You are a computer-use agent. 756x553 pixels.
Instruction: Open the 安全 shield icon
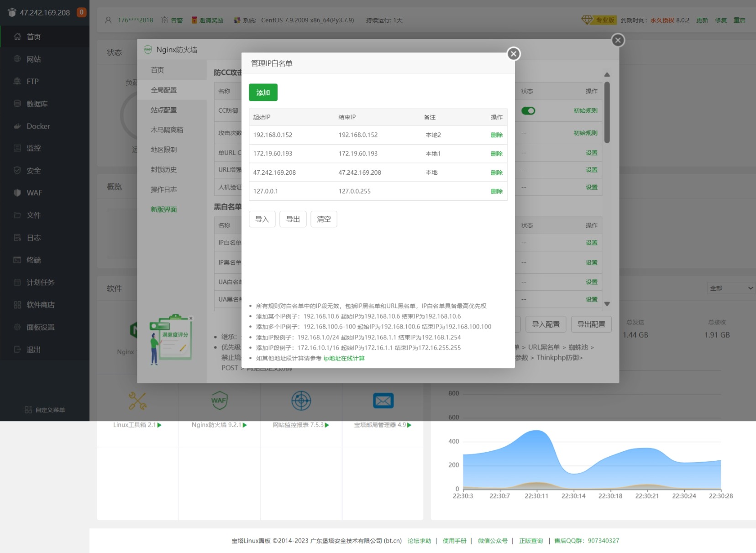click(x=17, y=170)
